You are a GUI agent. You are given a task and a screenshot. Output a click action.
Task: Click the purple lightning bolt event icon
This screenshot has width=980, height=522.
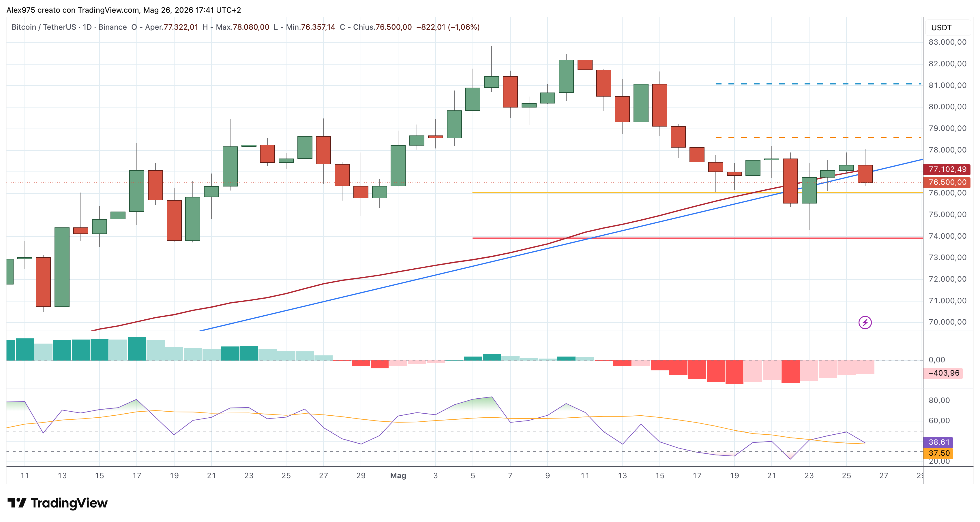pos(865,323)
